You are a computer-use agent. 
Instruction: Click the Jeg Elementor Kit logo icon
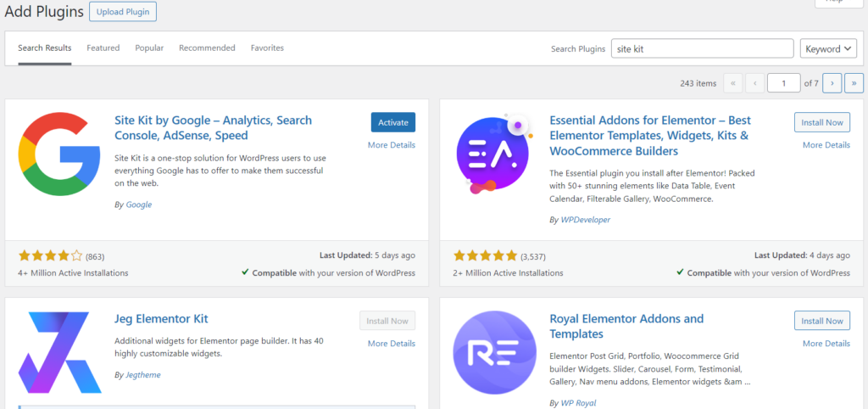point(59,352)
